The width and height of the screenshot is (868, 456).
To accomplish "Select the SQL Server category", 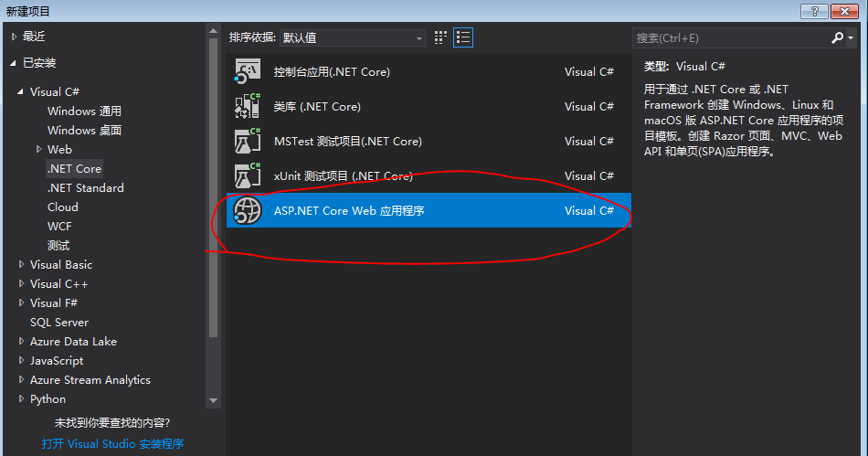I will pyautogui.click(x=59, y=322).
